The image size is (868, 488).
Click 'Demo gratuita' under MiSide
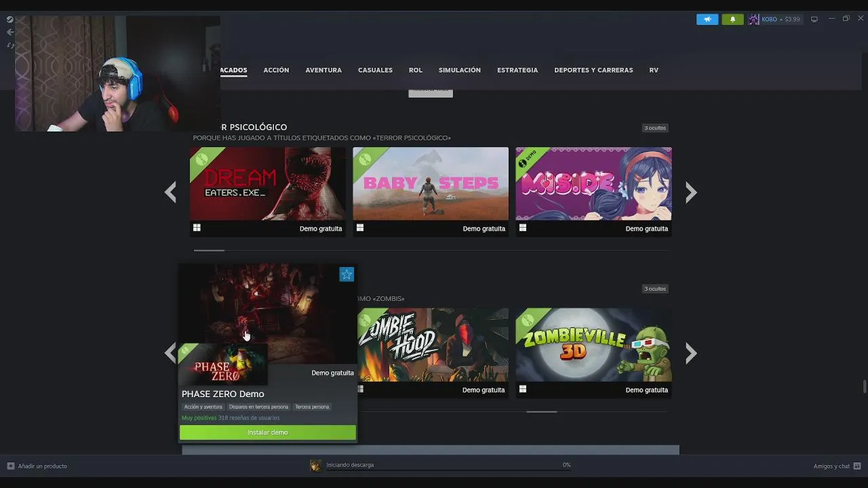click(x=647, y=228)
